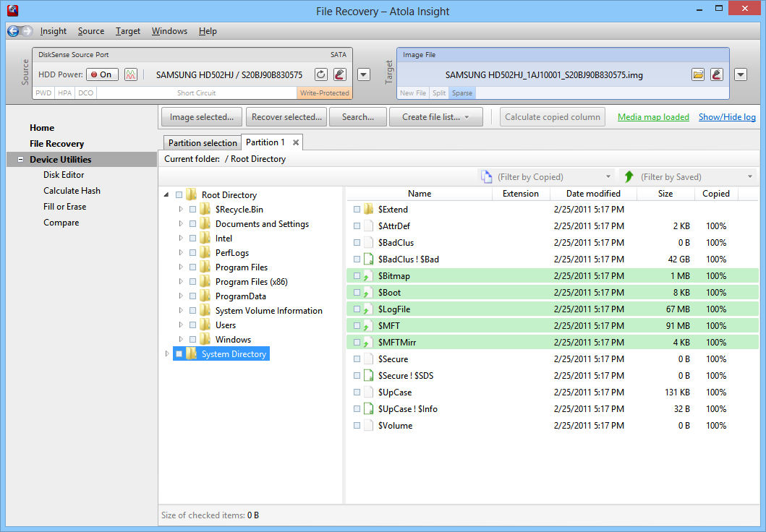766x532 pixels.
Task: Expand the System Directory tree node
Action: 166,354
